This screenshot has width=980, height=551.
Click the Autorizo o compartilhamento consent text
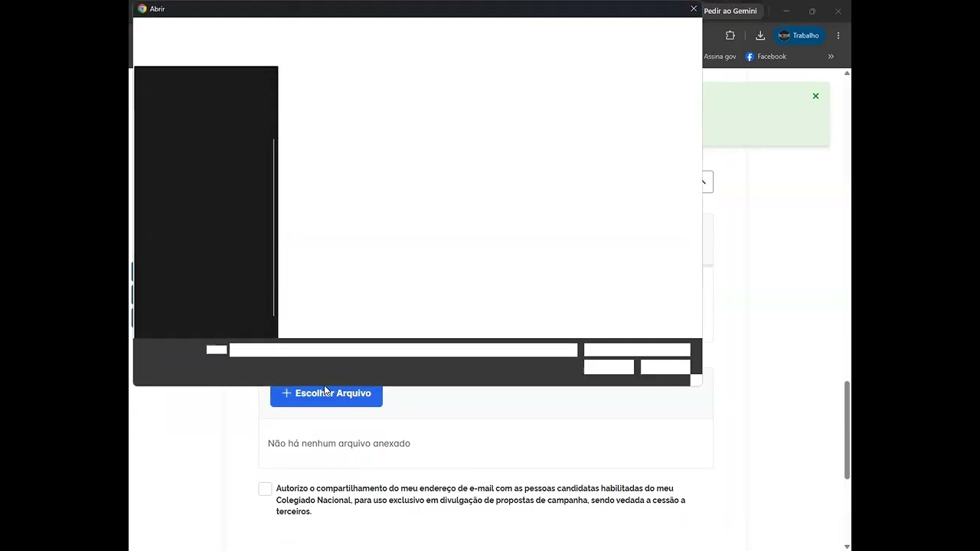click(x=481, y=500)
